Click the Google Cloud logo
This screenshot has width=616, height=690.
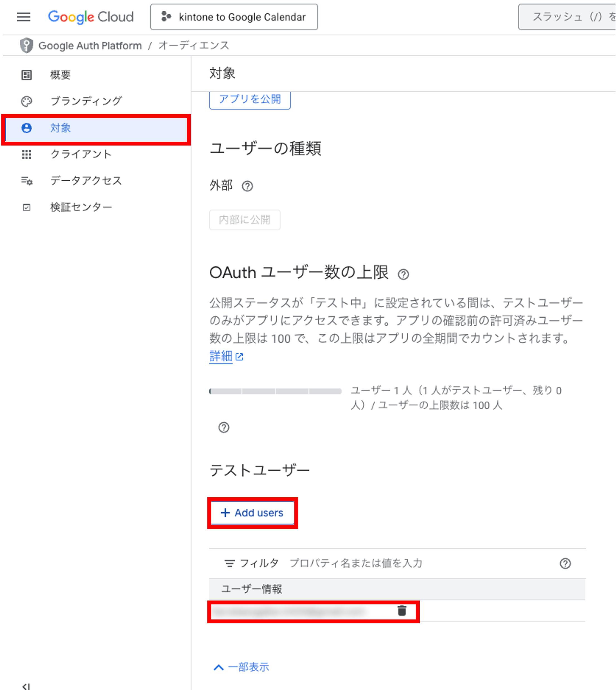coord(91,16)
